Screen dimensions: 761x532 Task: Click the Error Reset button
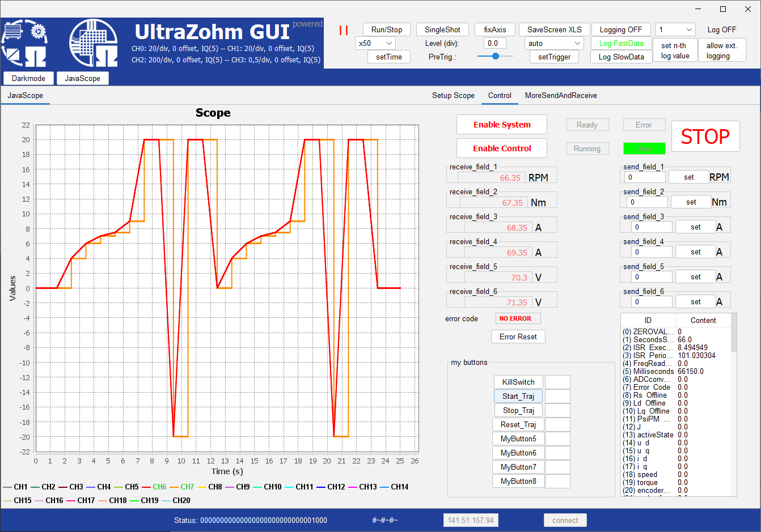click(518, 337)
